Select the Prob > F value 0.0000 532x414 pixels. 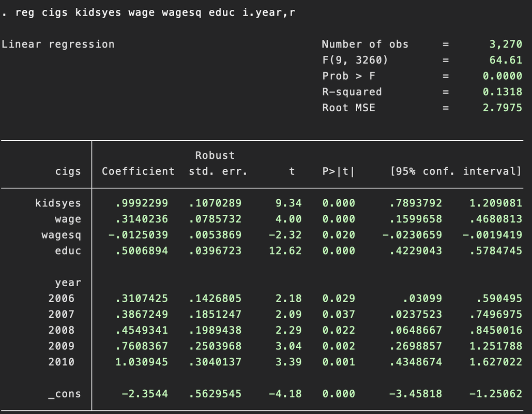coord(503,76)
